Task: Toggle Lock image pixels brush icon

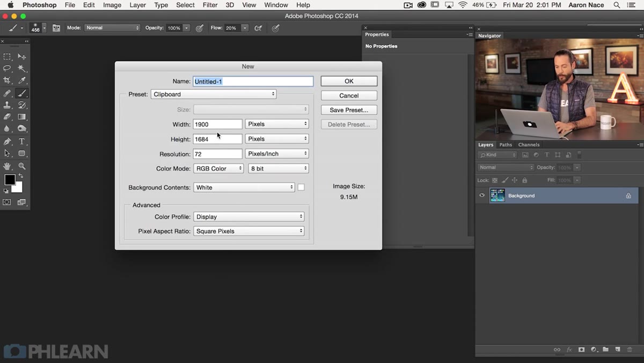Action: pos(504,180)
